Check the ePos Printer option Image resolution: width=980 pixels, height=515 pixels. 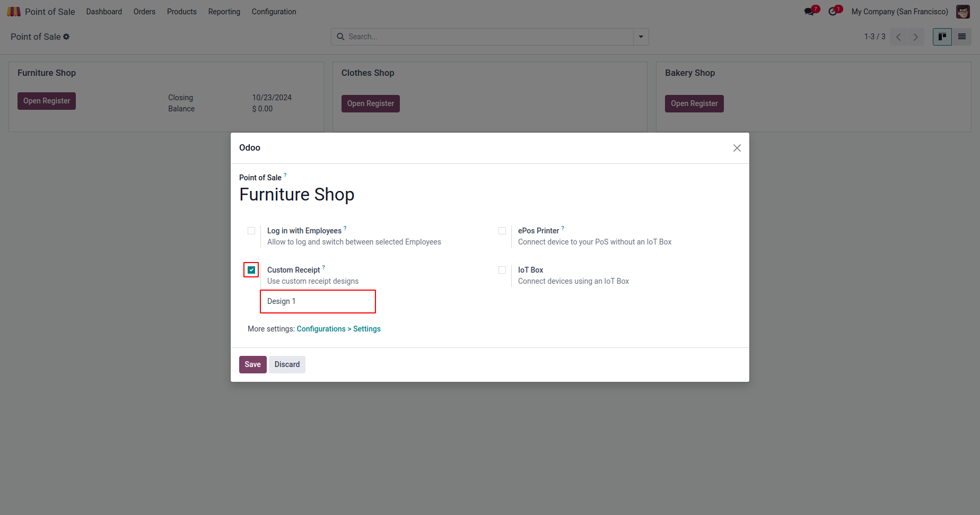click(x=502, y=231)
